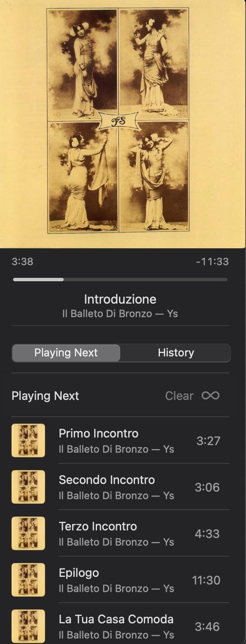
Task: Click the playback progress bar
Action: point(120,279)
